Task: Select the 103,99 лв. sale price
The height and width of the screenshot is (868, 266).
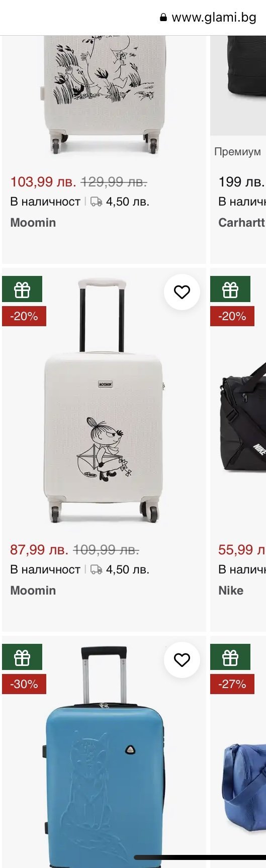Action: (43, 182)
